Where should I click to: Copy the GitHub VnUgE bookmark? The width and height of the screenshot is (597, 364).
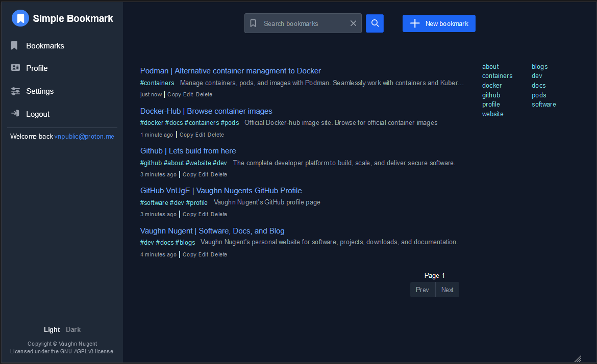coord(190,214)
